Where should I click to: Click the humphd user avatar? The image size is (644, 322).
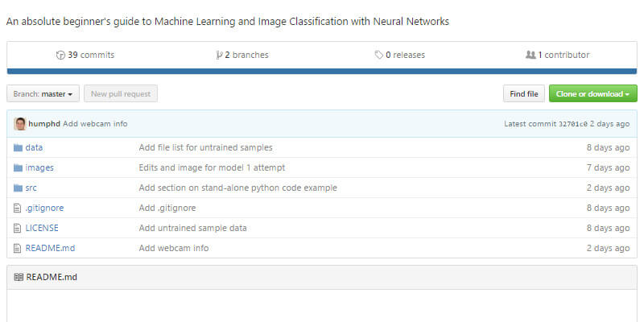tap(20, 123)
